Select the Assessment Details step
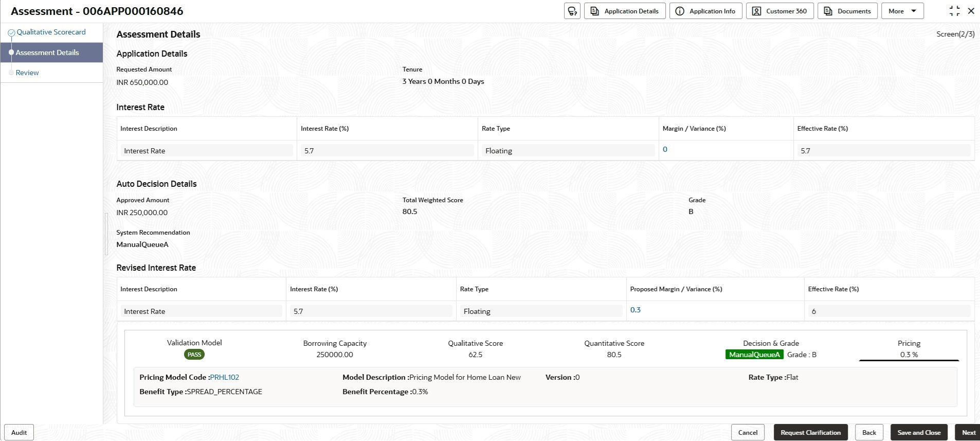Screen dimensions: 980x441 tap(47, 52)
